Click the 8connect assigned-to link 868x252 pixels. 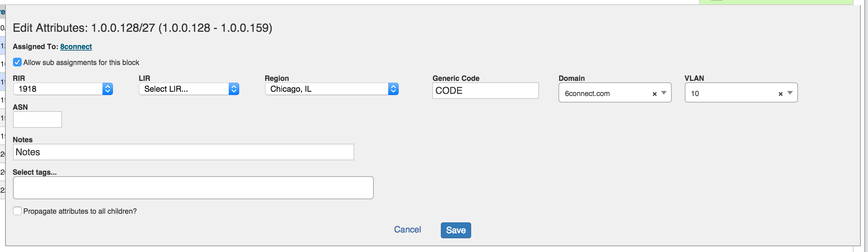[x=76, y=47]
